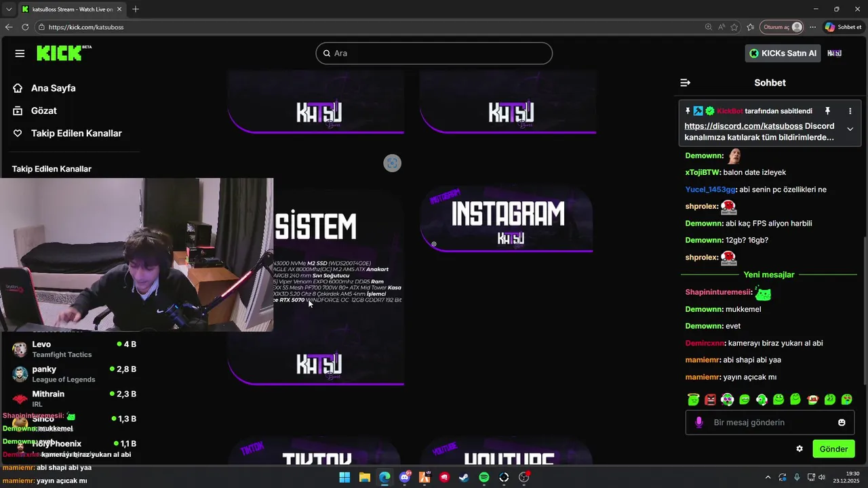Show hidden tray icons chevron
The height and width of the screenshot is (488, 868).
[x=768, y=477]
